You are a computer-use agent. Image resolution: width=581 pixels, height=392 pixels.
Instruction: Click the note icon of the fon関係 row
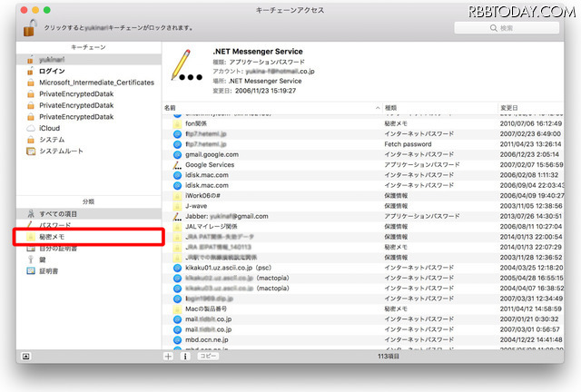pos(178,123)
